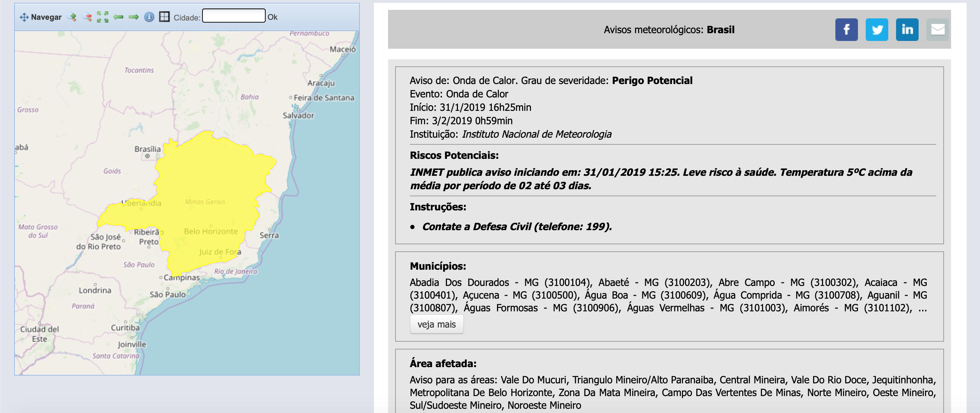Toggle the map grid crosshair tool
This screenshot has width=980, height=413.
[164, 17]
